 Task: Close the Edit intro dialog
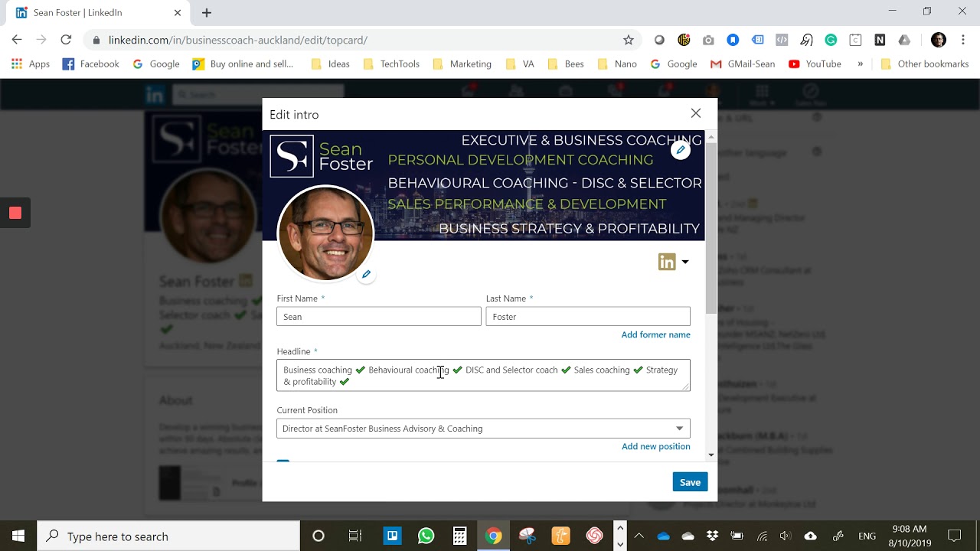pos(695,113)
